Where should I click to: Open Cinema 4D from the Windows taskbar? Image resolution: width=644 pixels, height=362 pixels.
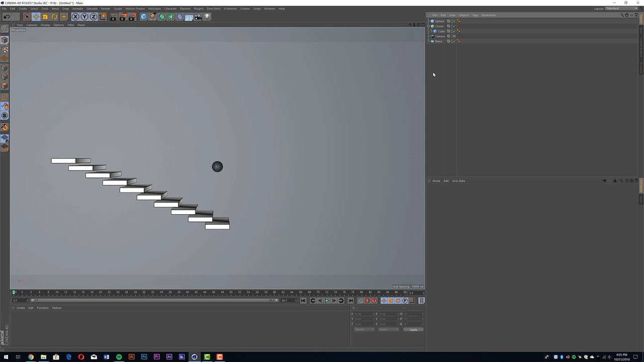194,357
